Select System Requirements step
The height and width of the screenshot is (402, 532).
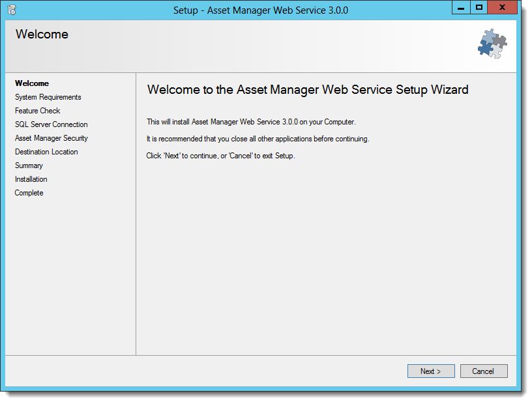[48, 97]
